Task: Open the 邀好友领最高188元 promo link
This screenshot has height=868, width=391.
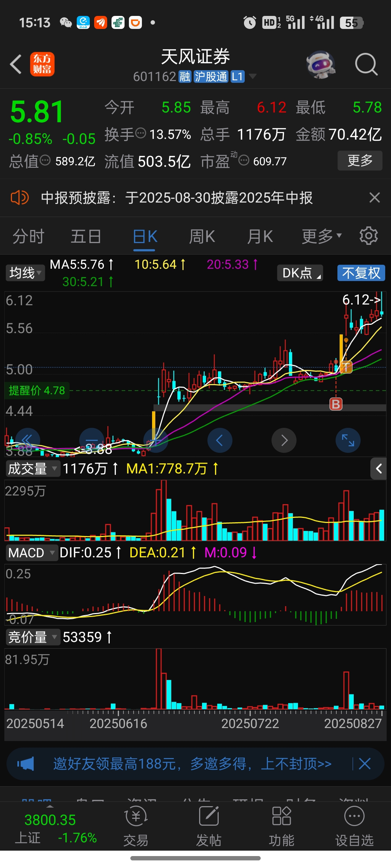Action: tap(193, 764)
